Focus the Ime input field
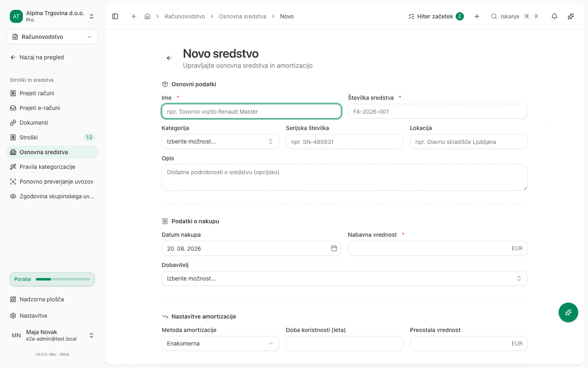 252,111
